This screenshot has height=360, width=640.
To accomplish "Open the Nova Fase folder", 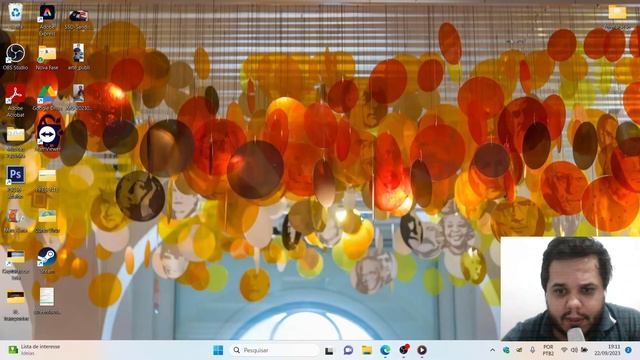I will click(x=47, y=54).
